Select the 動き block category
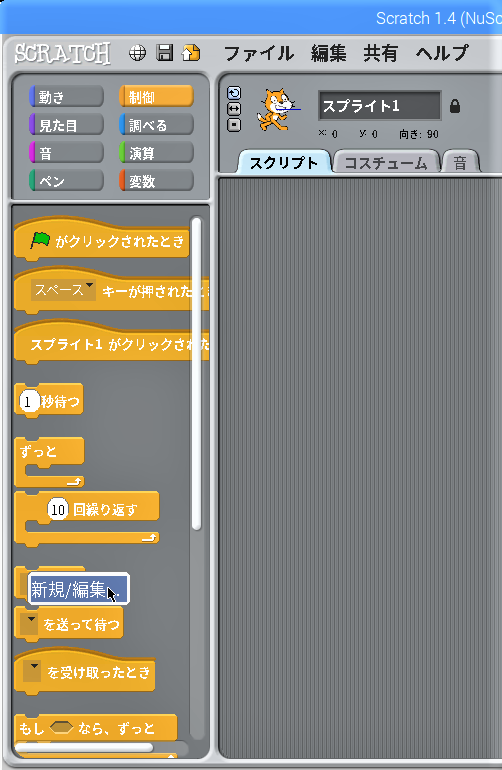The height and width of the screenshot is (770, 502). [66, 96]
